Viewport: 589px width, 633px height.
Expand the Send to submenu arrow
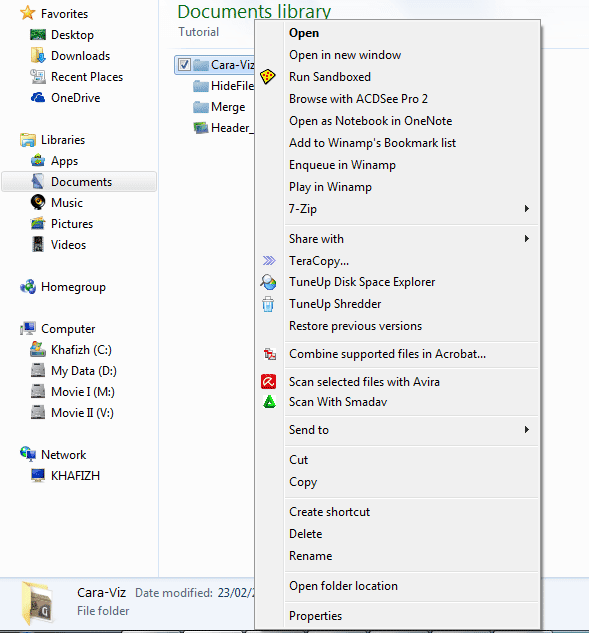pyautogui.click(x=526, y=430)
